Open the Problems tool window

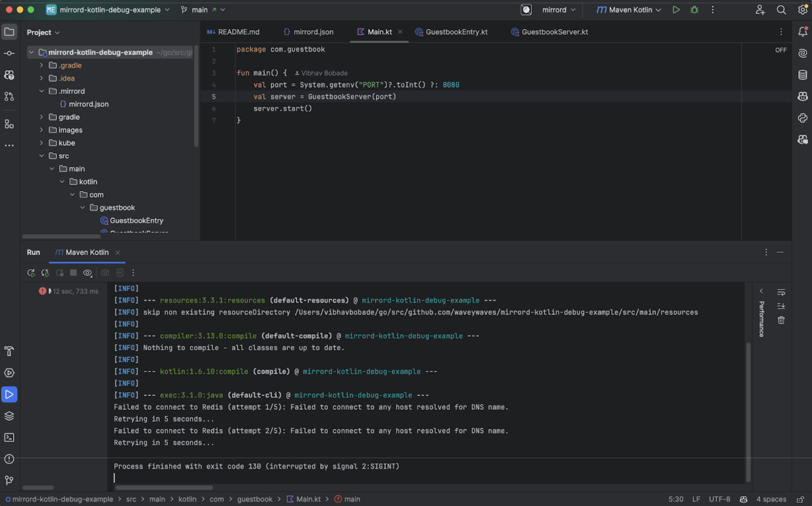click(9, 459)
